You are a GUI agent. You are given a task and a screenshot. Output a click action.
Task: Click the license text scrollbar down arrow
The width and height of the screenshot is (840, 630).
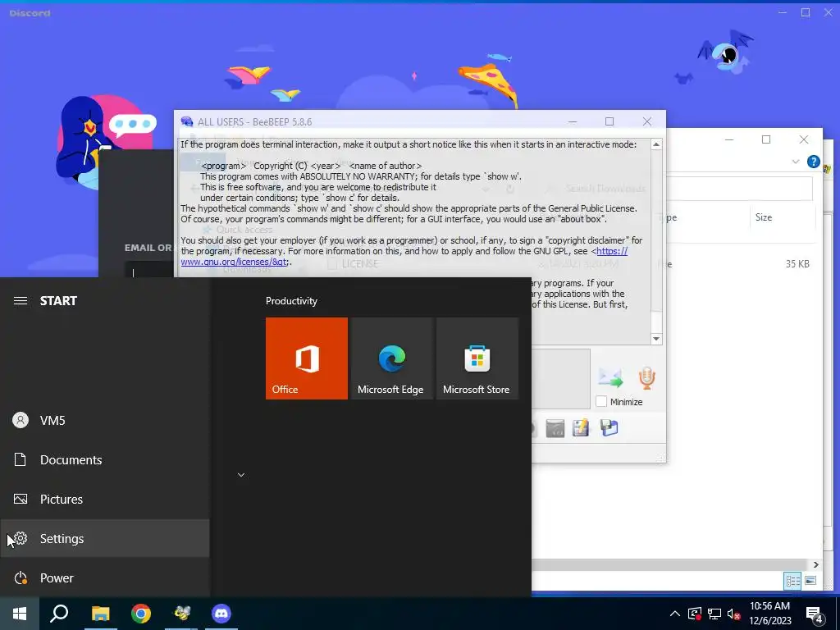point(655,339)
